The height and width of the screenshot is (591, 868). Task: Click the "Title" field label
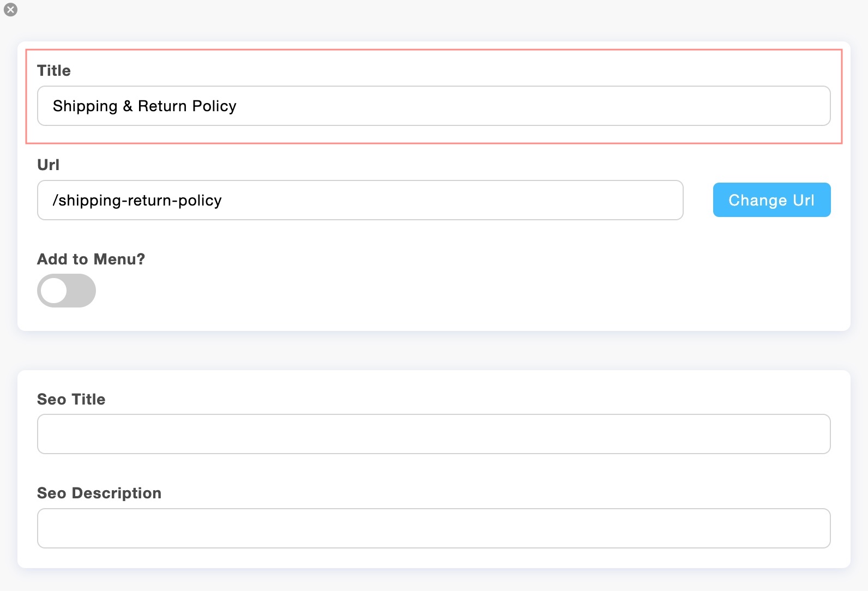[x=54, y=70]
